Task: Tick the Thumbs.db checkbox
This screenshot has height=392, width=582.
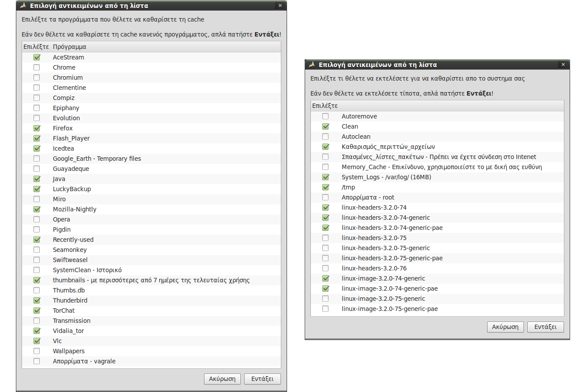Action: click(37, 290)
